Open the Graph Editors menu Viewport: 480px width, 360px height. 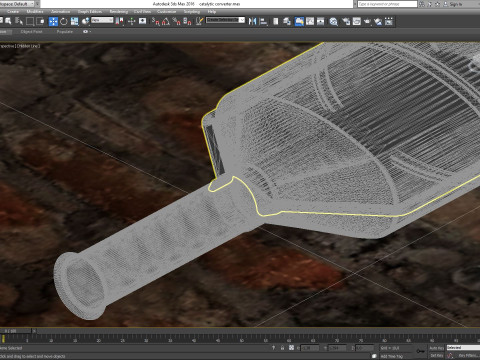point(90,12)
